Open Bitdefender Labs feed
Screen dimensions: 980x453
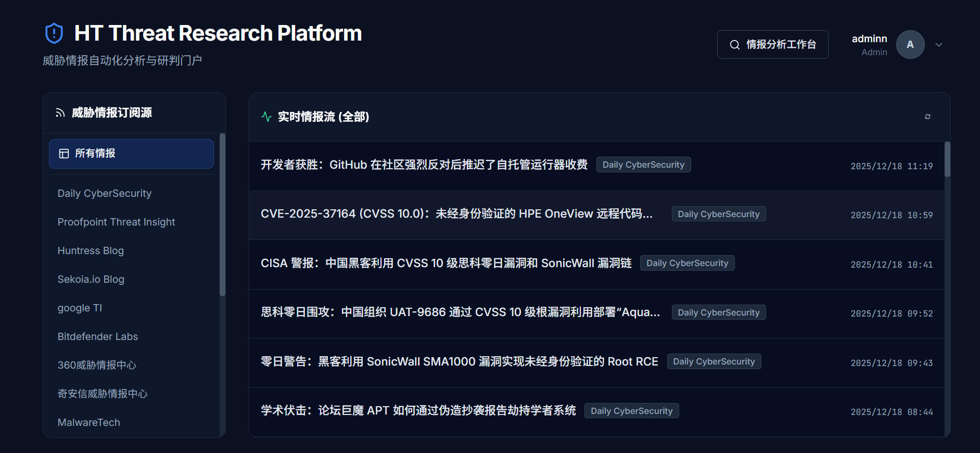pos(98,336)
